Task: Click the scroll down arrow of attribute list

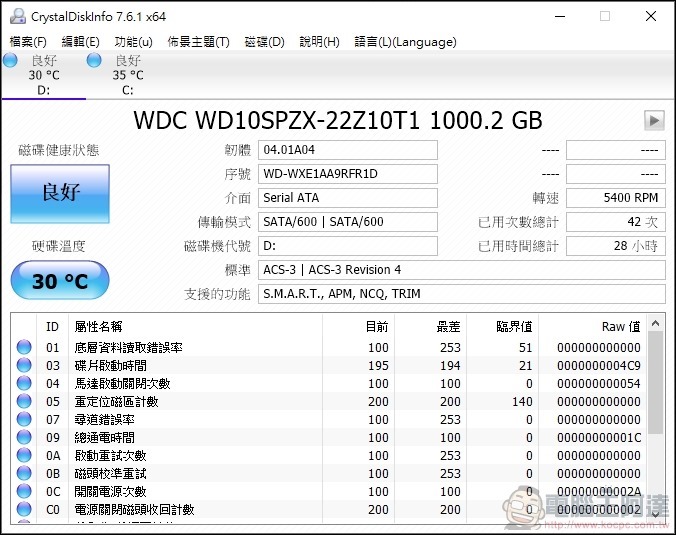Action: [x=656, y=514]
